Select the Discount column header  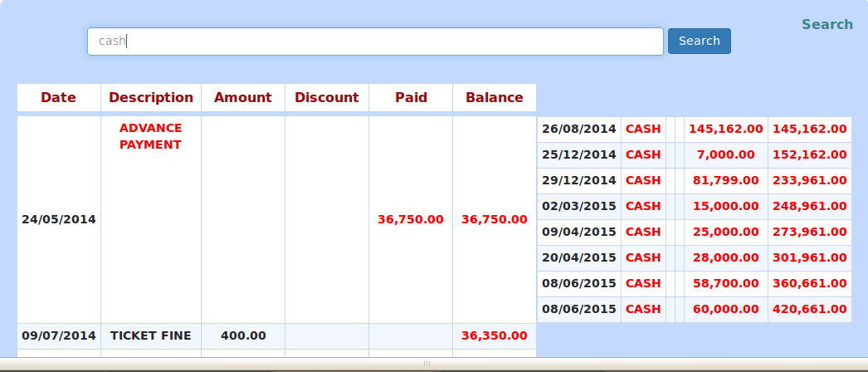327,97
